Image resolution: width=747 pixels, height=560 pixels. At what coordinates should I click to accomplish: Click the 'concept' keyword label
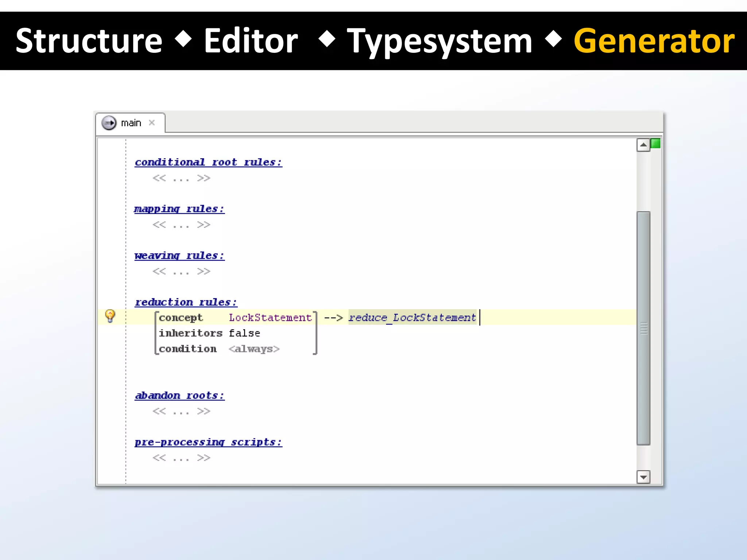181,318
